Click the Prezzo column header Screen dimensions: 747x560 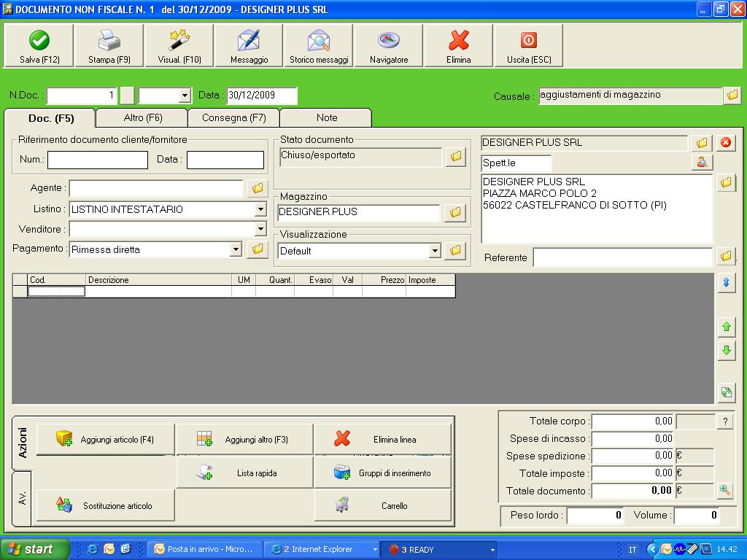click(384, 279)
